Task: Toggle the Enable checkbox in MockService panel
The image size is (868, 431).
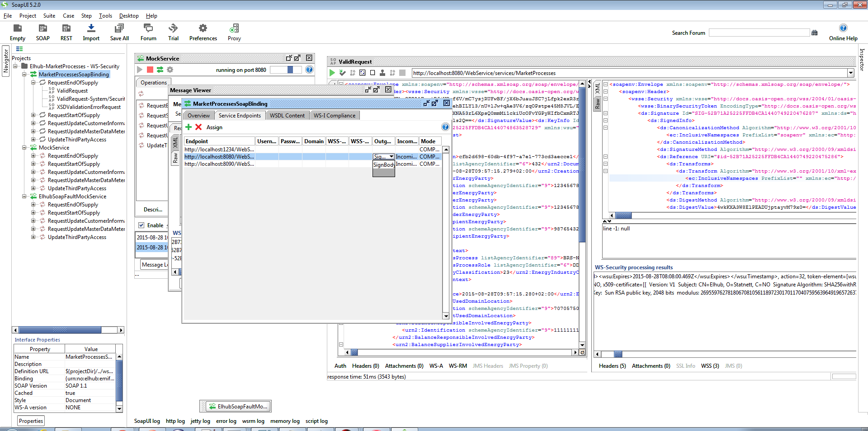Action: (x=142, y=225)
